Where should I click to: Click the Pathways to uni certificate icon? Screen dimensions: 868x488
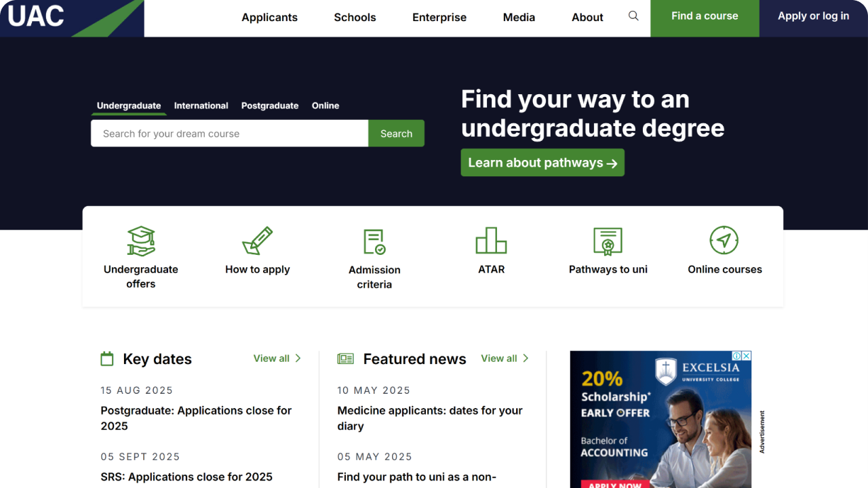(608, 241)
